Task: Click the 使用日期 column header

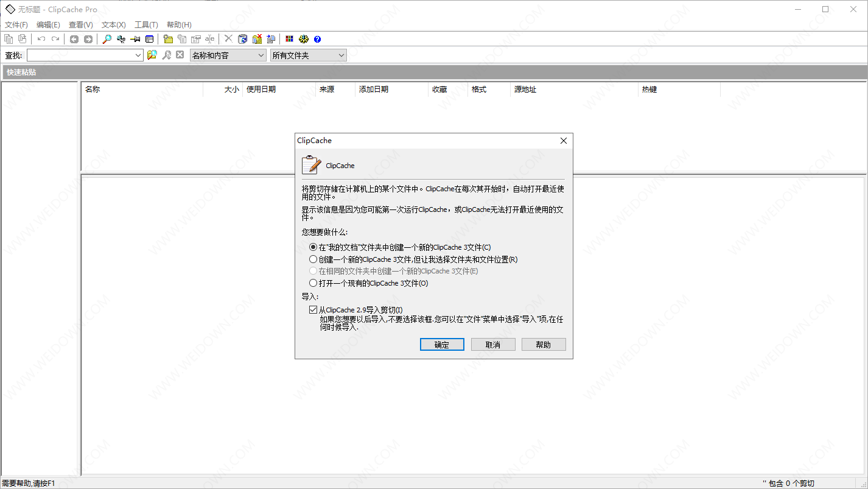Action: pyautogui.click(x=279, y=90)
